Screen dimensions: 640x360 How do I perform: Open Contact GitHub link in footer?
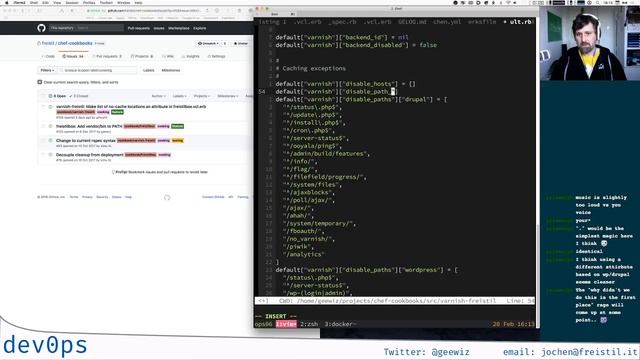coord(213,197)
